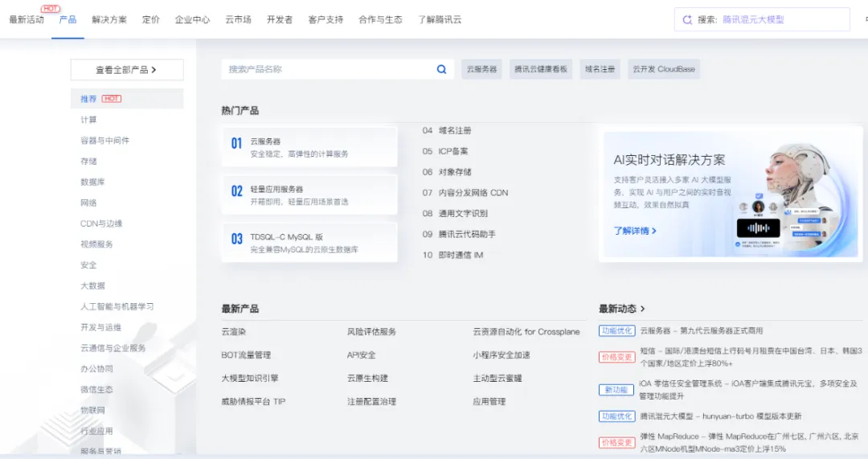Open the 主动型云蜜罐 link

point(497,378)
